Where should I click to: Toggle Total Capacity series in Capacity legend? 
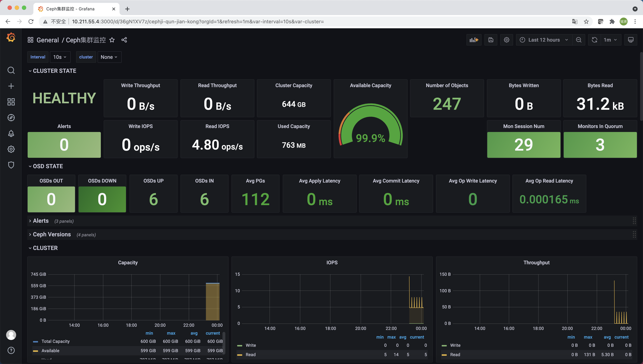[x=55, y=341]
